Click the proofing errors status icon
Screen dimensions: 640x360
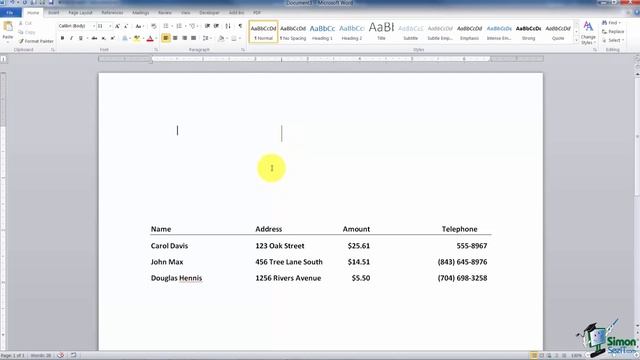click(x=60, y=356)
